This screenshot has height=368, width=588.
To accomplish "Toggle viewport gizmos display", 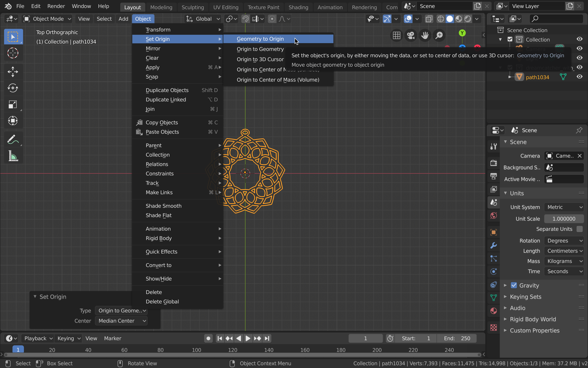I will click(387, 19).
